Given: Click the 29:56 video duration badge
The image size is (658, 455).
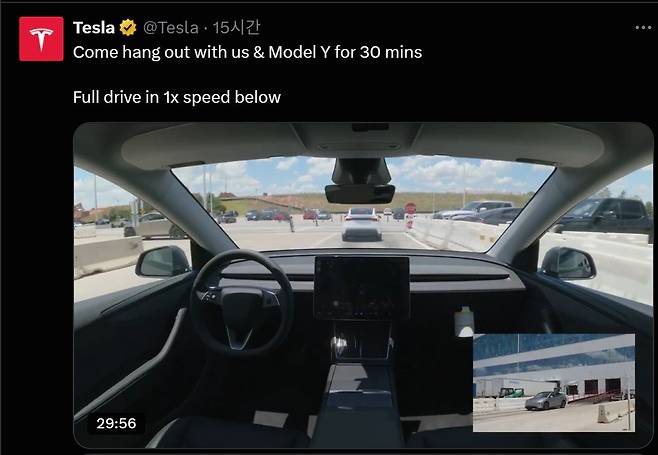Looking at the screenshot, I should tap(116, 423).
